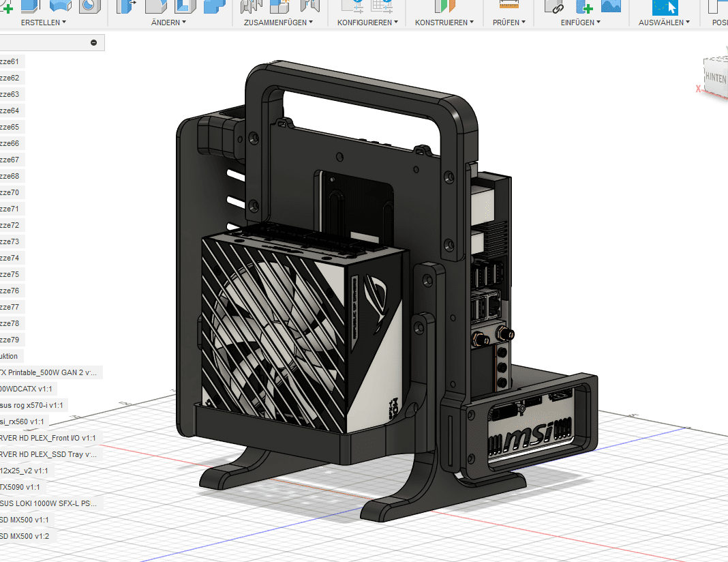
Task: Click the HINTEN face of view cube
Action: tap(716, 77)
